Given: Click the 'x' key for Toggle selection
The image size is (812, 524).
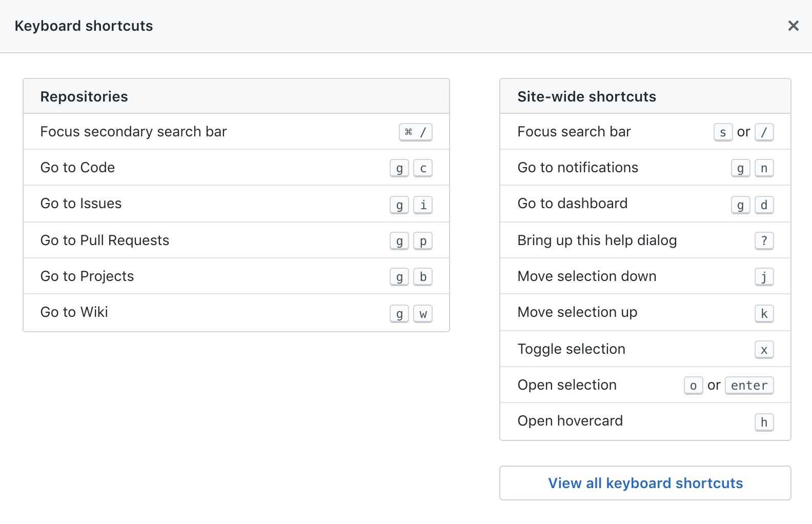Looking at the screenshot, I should coord(764,350).
